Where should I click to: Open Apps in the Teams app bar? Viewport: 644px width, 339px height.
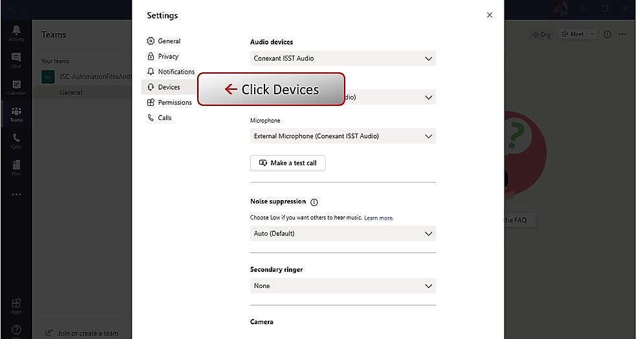[x=16, y=306]
